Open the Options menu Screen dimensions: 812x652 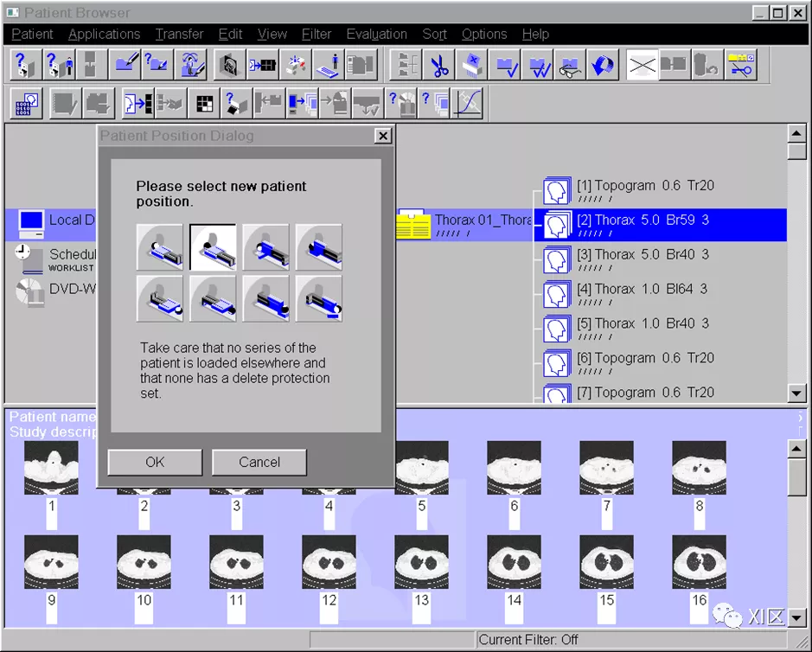pos(483,34)
